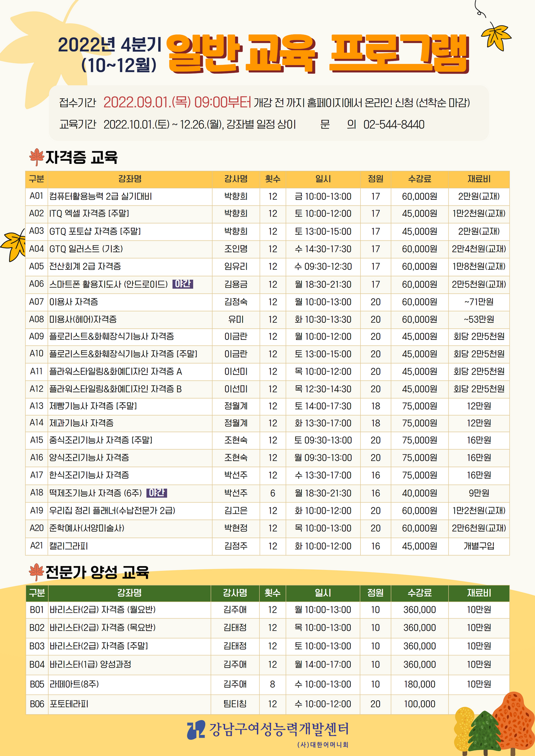
Task: Click B06 포토테라피 course name
Action: click(69, 704)
